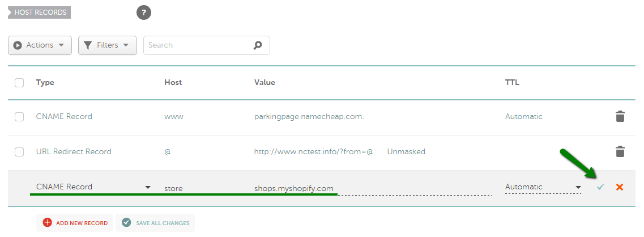Toggle the select-all checkbox in table header
This screenshot has width=644, height=237.
point(19,83)
